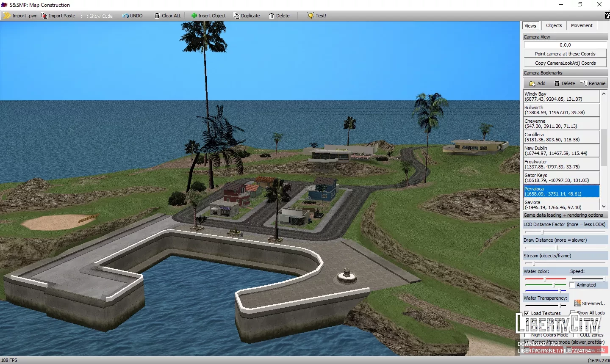The image size is (610, 364).
Task: Click the Clear ALL trash button
Action: 168,16
